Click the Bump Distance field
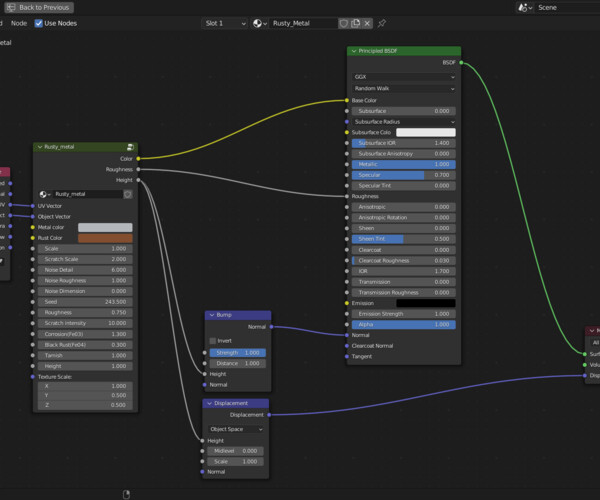Viewport: 600px width, 500px height. click(x=238, y=363)
